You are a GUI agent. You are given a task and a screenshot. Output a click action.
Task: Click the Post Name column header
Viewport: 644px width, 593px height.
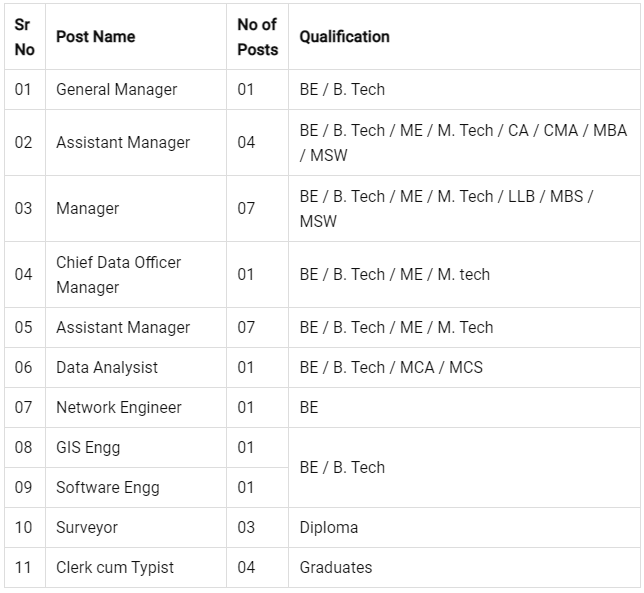[96, 37]
